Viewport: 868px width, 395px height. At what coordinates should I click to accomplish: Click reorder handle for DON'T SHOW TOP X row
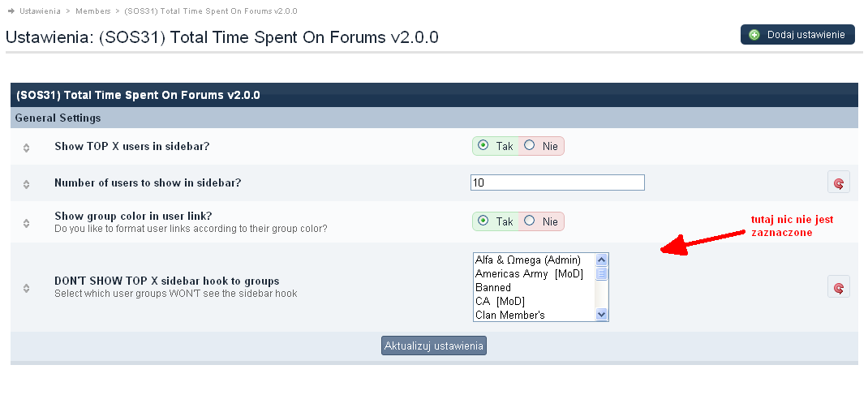26,287
